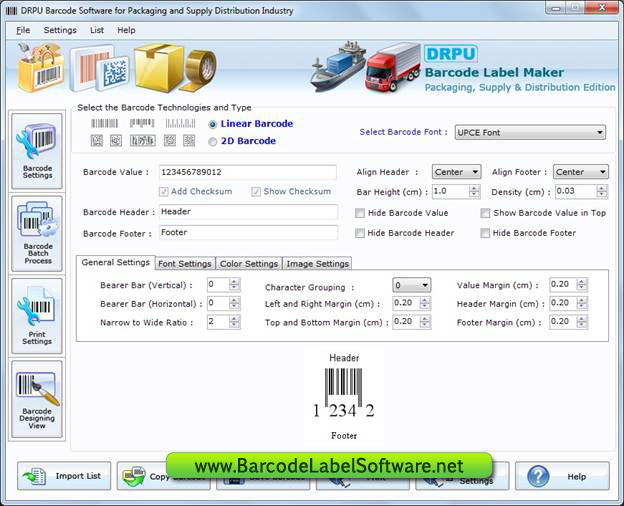Open Print Settings sidebar panel

(37, 316)
